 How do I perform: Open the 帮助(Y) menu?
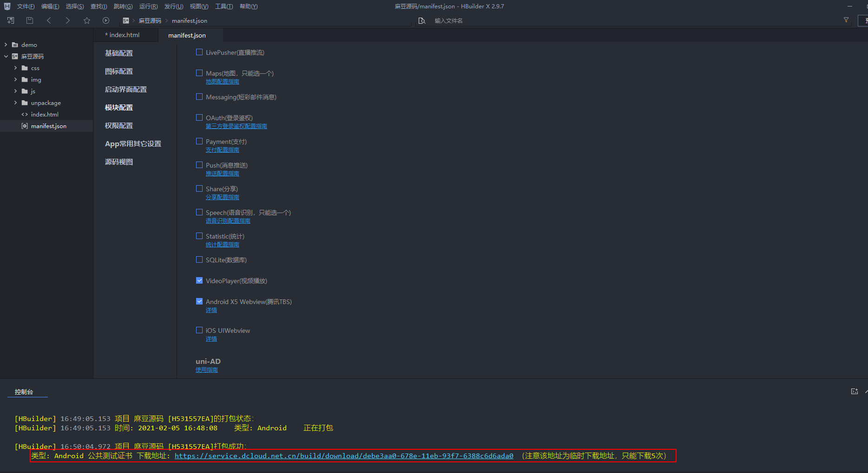pos(249,6)
